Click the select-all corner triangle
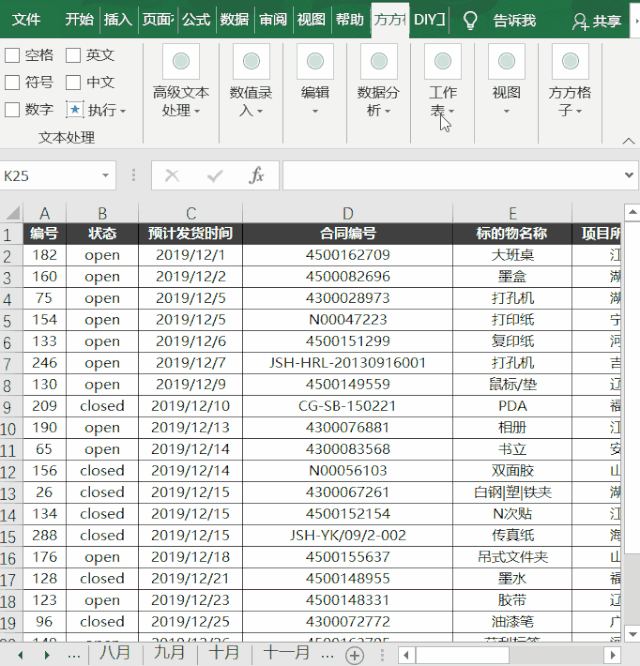 (x=13, y=212)
